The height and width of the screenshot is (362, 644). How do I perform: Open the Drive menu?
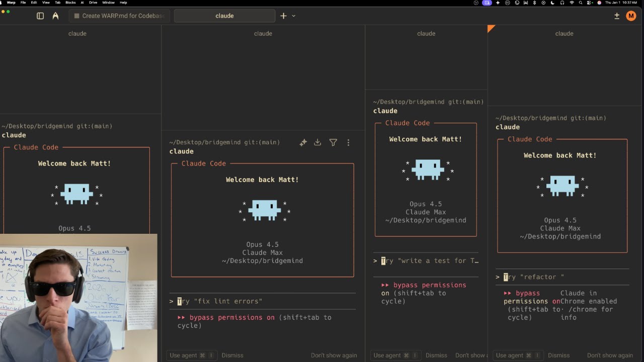coord(93,3)
